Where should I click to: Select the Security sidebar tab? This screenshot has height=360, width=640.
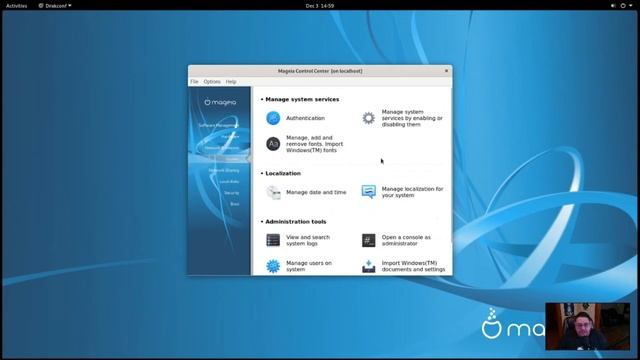click(x=231, y=193)
